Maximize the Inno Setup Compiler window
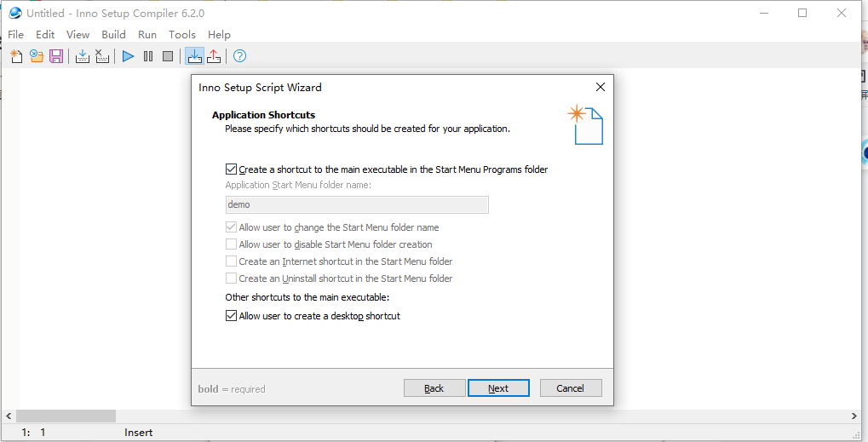868x442 pixels. [802, 13]
